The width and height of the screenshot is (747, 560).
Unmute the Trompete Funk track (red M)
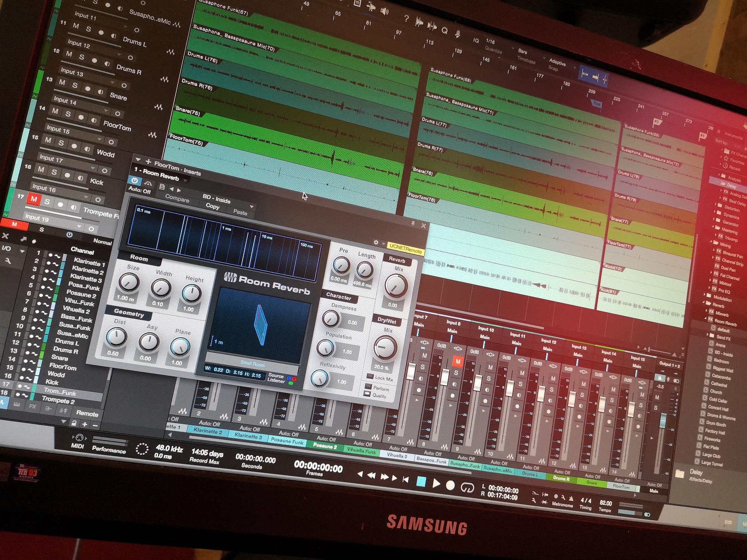pos(34,199)
